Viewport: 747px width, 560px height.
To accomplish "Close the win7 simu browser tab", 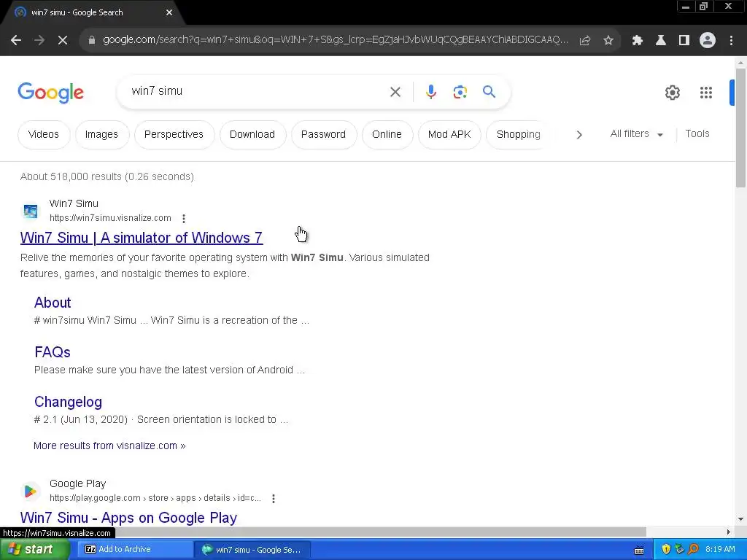I will point(169,12).
